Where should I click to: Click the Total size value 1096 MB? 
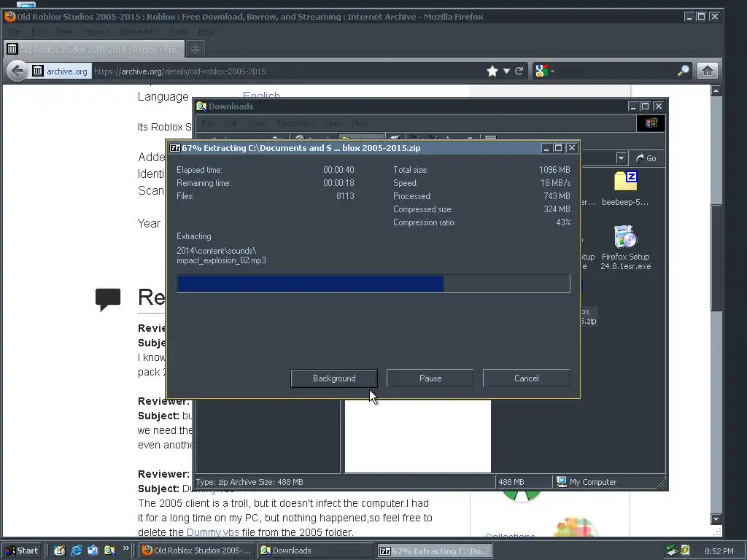pyautogui.click(x=554, y=169)
